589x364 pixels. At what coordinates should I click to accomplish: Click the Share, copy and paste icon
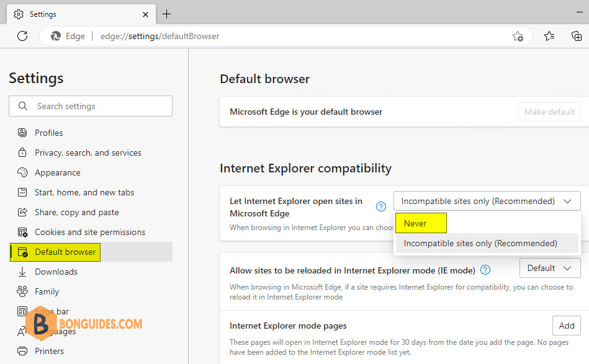[22, 212]
